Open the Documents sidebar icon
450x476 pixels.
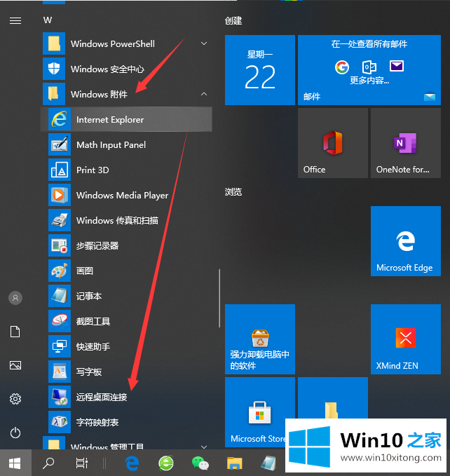click(x=15, y=332)
